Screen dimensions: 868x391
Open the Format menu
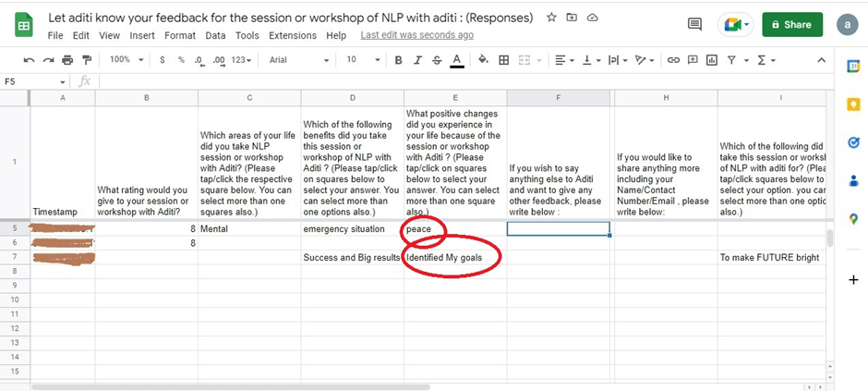tap(179, 35)
